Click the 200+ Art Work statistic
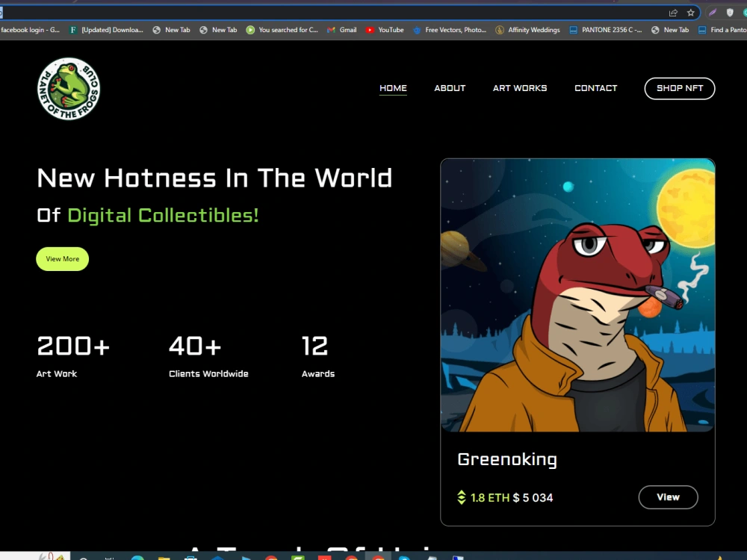The width and height of the screenshot is (747, 560). click(73, 356)
